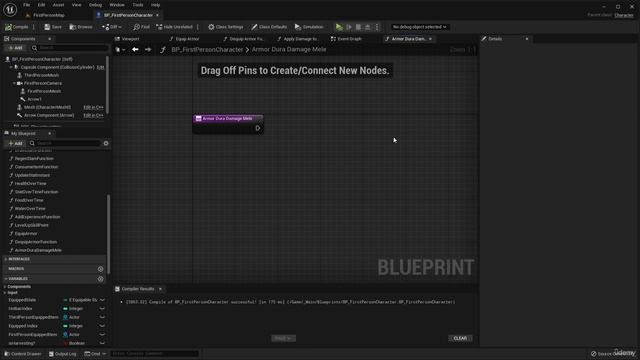
Task: Click the My Blueprint search field
Action: (x=64, y=143)
